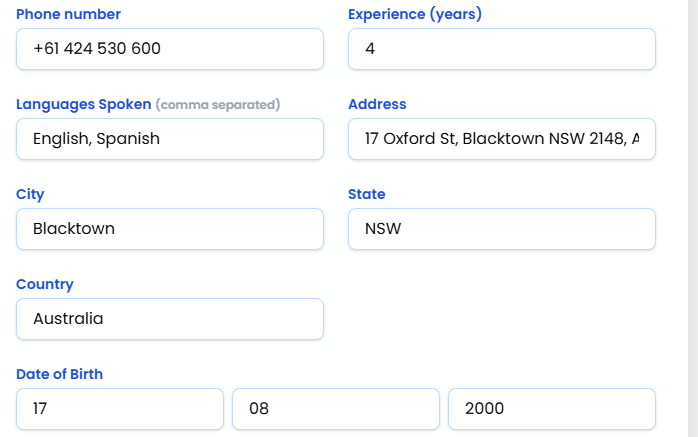Focus the birth year field showing 2000
698x437 pixels.
[551, 409]
